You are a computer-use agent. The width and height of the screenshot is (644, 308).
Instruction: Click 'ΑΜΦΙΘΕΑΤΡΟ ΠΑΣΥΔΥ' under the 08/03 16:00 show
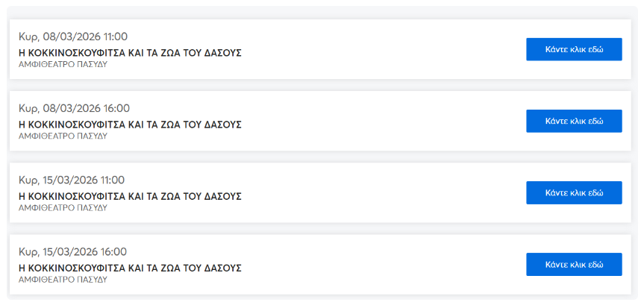[63, 136]
